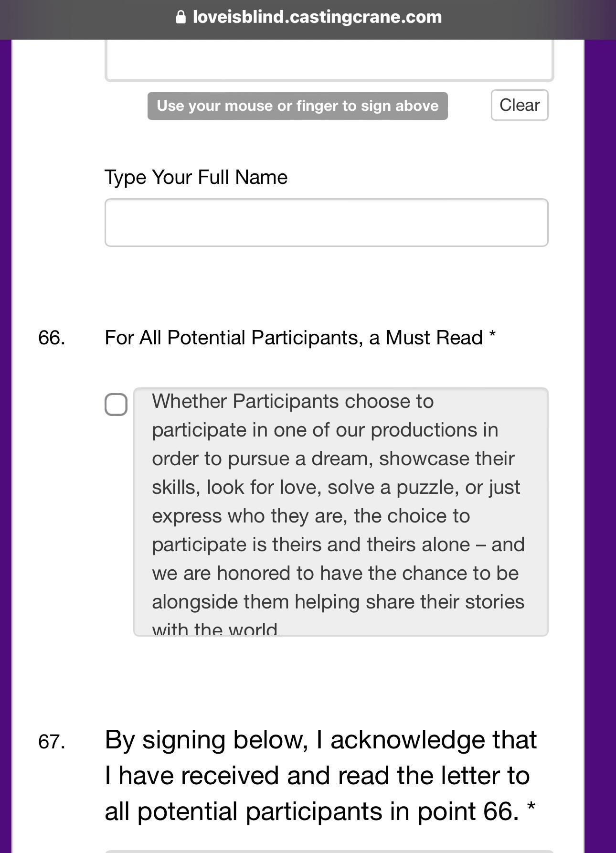Open the loveisblind.castingcrane.com URL text
This screenshot has width=616, height=853.
coord(317,18)
